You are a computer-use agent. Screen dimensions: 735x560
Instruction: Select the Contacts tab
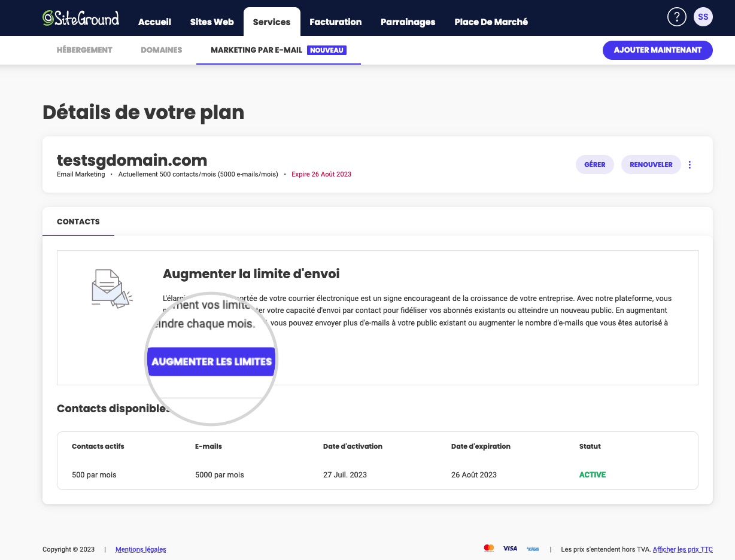[78, 221]
